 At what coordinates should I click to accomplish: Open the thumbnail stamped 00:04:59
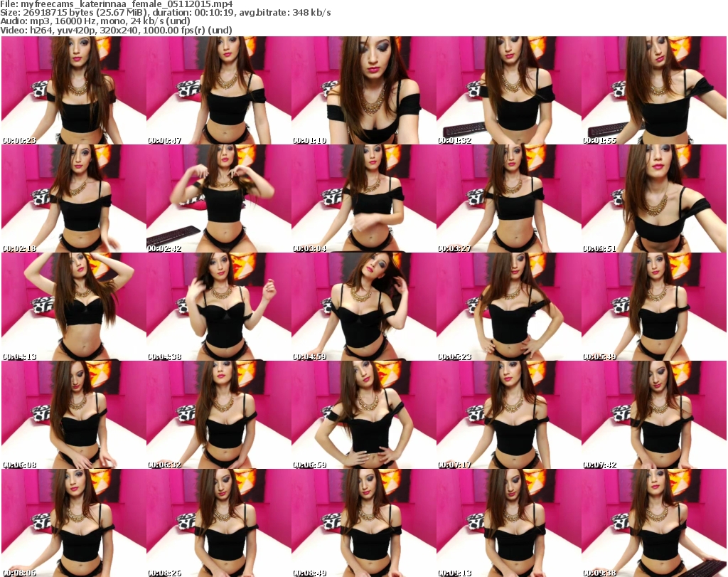click(x=363, y=307)
